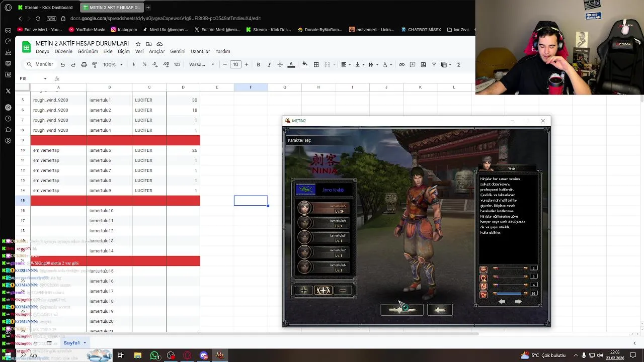The width and height of the screenshot is (644, 362).
Task: Open the functions sigma button
Action: point(458,64)
